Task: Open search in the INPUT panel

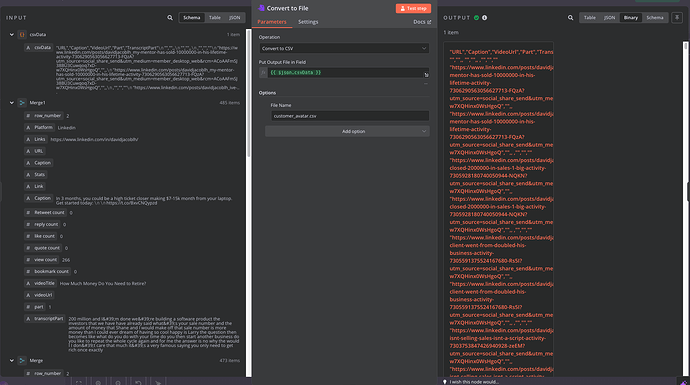Action: click(x=170, y=18)
